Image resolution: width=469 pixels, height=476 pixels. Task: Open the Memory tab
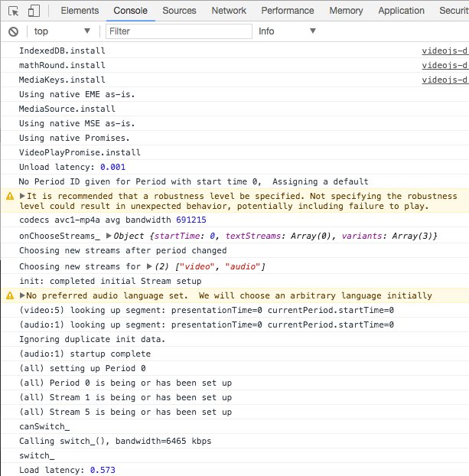coord(347,11)
